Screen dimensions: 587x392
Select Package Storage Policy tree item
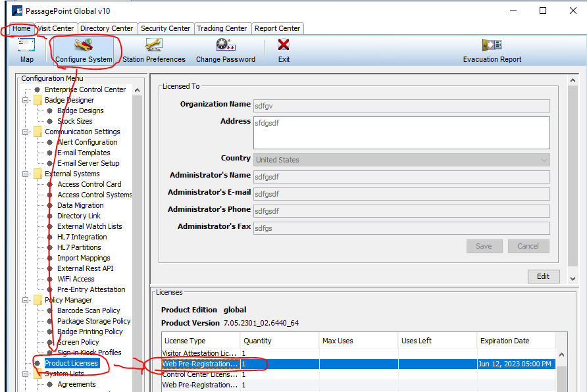(x=94, y=321)
